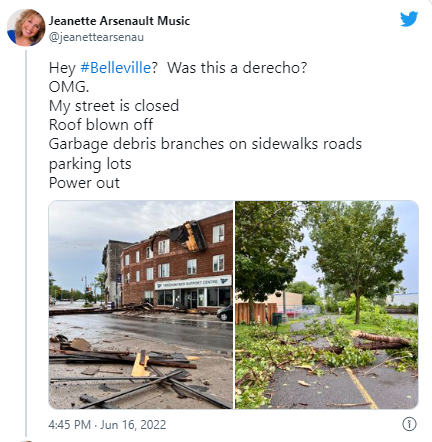Click the "Roof blown off" line
Image resolution: width=432 pixels, height=442 pixels.
101,125
